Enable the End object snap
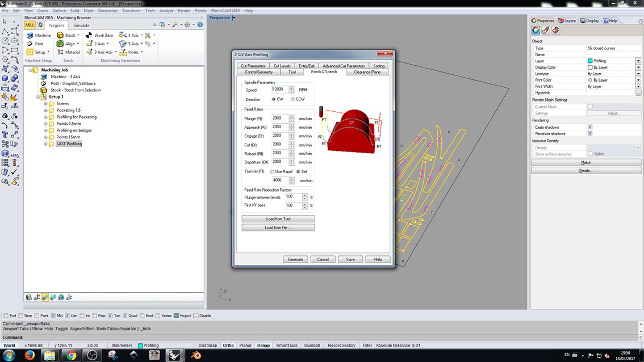This screenshot has height=362, width=644. click(x=6, y=315)
